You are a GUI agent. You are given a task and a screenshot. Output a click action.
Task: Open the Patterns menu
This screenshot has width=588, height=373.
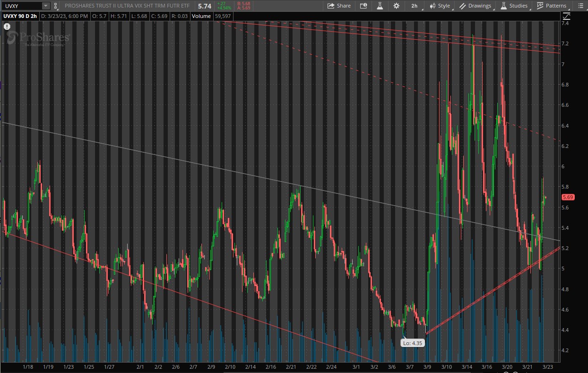pyautogui.click(x=552, y=6)
